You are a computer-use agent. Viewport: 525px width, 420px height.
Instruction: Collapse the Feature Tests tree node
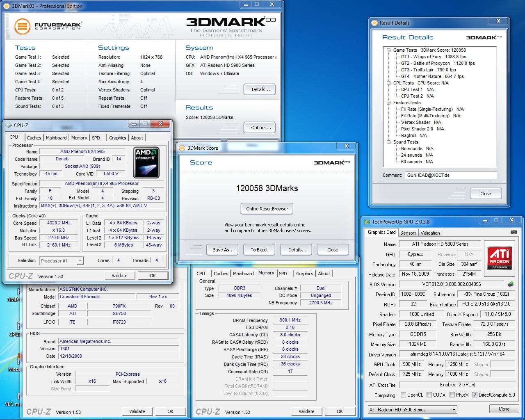[389, 103]
